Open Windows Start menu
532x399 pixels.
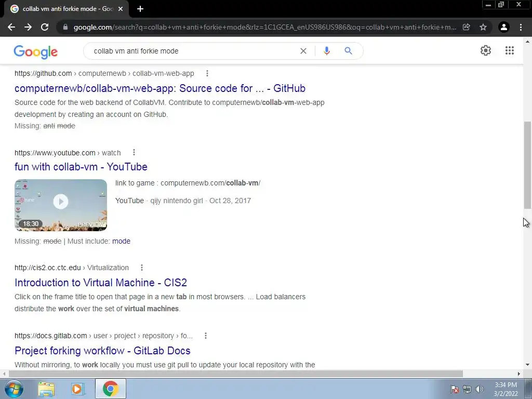pos(14,389)
